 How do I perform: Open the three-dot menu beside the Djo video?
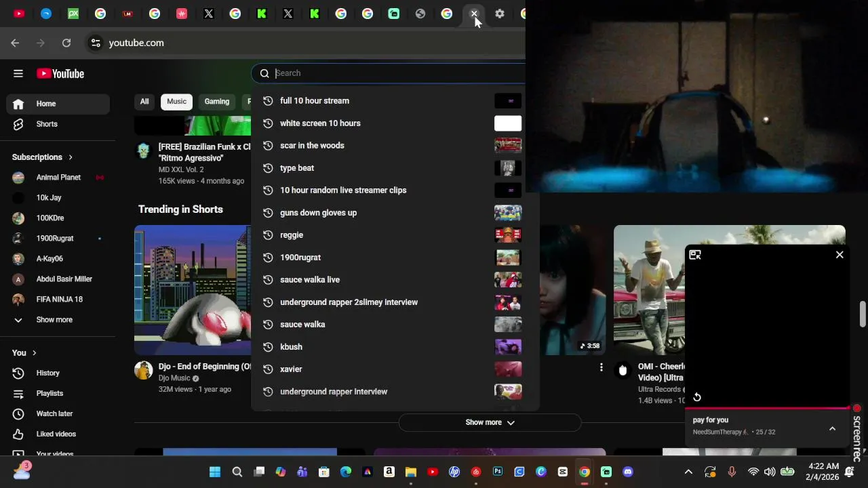[x=601, y=367]
